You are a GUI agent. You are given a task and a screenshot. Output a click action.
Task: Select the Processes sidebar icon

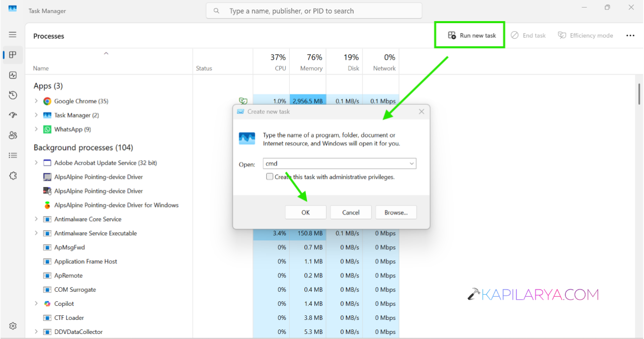[x=13, y=55]
